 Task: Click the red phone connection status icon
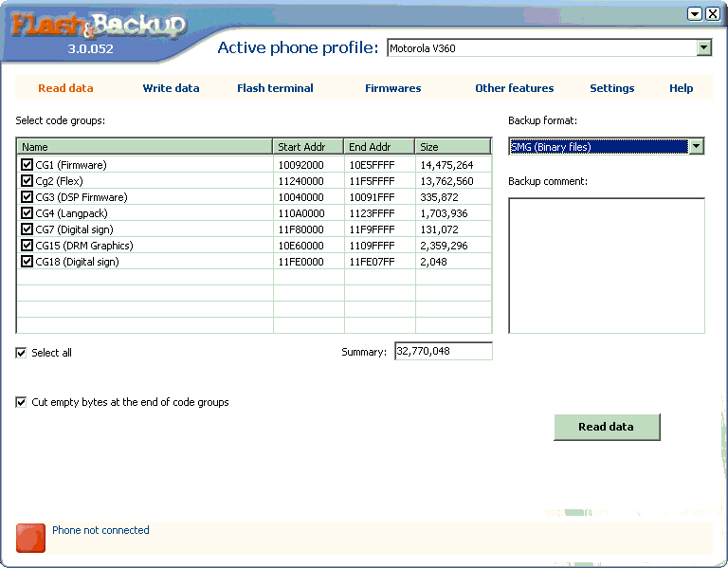pyautogui.click(x=30, y=538)
